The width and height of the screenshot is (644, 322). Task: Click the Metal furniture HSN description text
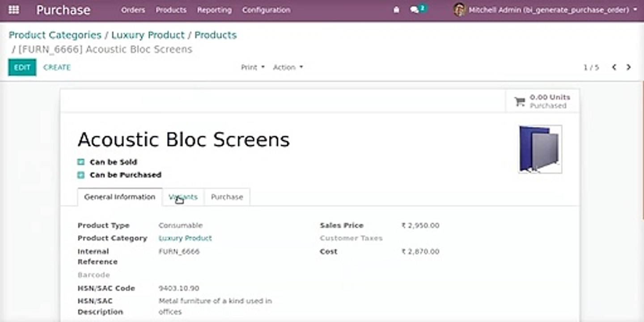[x=215, y=306]
